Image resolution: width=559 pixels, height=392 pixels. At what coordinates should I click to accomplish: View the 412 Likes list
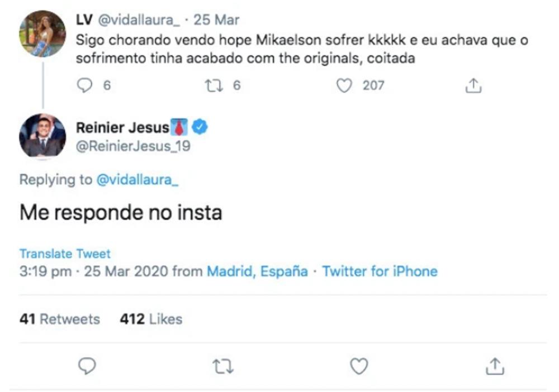(151, 319)
